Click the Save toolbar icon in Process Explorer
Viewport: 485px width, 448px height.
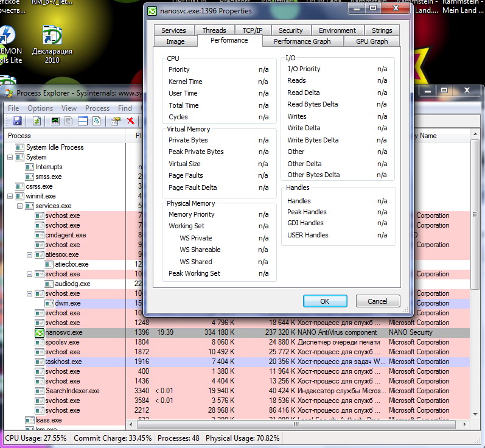pos(17,121)
